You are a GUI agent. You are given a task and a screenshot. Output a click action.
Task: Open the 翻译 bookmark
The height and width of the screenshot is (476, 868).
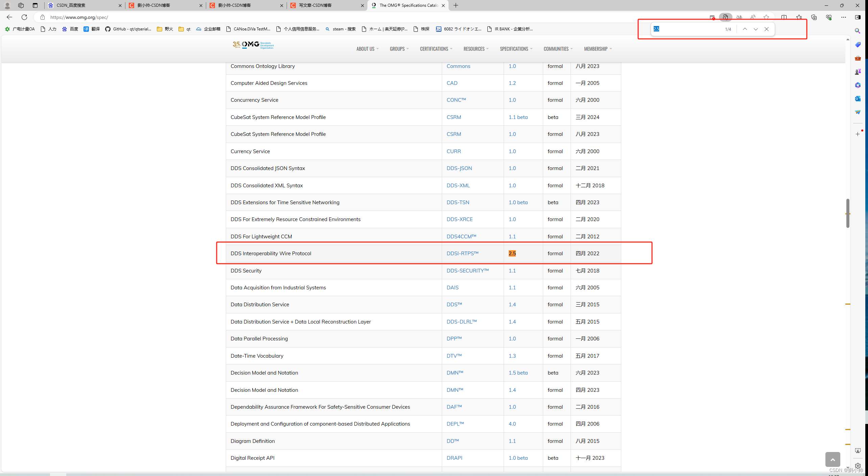click(x=92, y=29)
